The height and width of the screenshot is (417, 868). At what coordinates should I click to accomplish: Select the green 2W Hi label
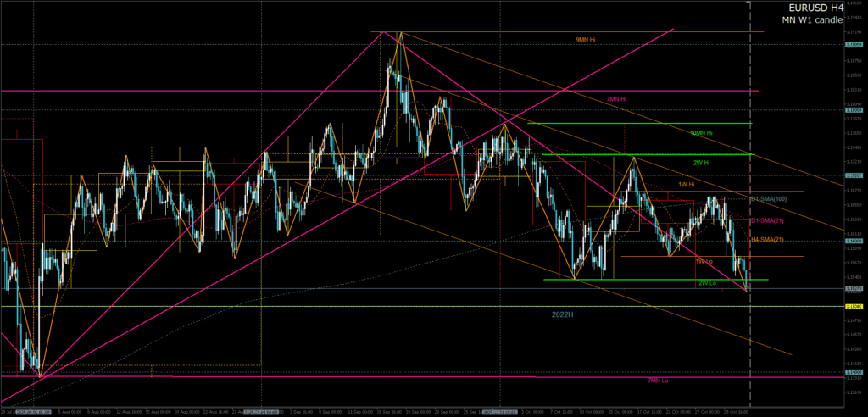click(x=701, y=162)
